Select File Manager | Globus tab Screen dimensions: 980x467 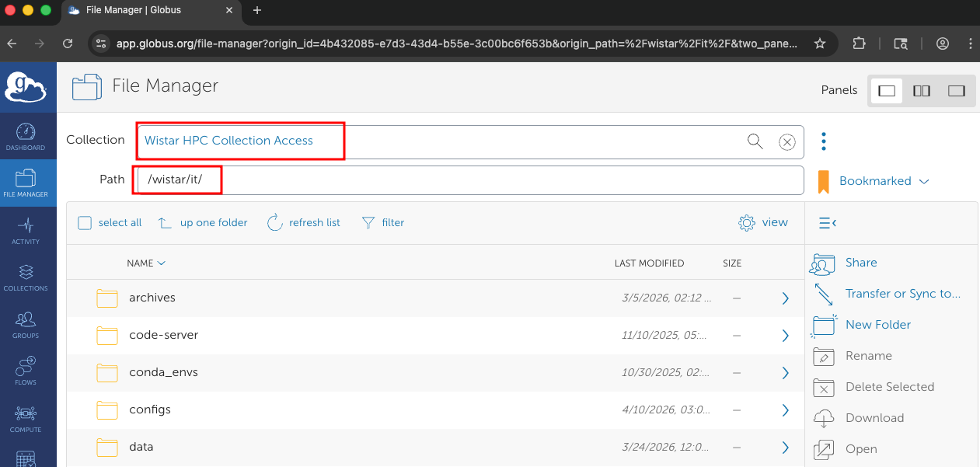(x=152, y=11)
